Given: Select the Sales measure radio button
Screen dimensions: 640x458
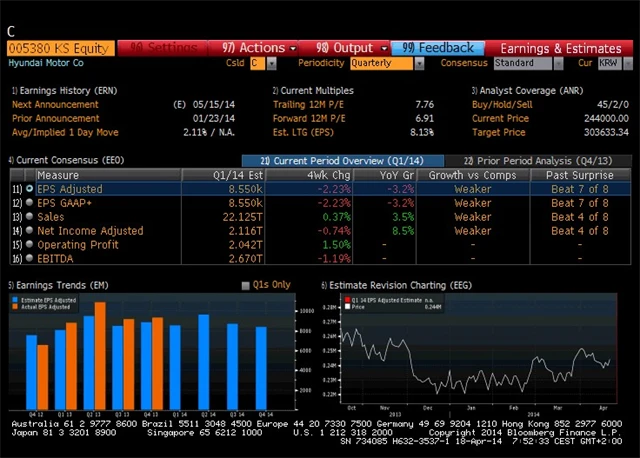Looking at the screenshot, I should coord(30,217).
